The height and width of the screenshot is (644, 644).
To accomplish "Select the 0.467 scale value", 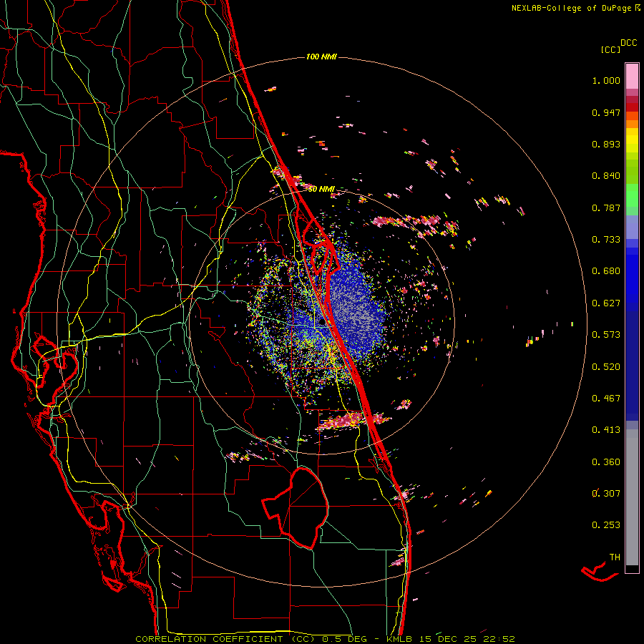I will 606,399.
